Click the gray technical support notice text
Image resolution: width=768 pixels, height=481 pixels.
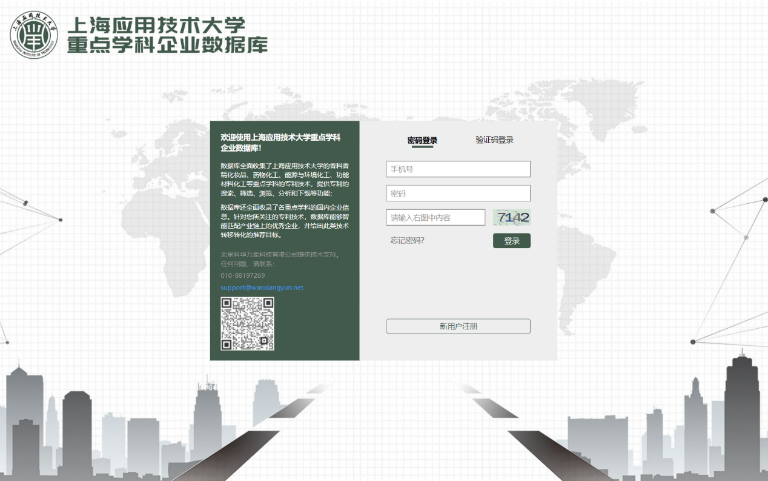click(282, 258)
